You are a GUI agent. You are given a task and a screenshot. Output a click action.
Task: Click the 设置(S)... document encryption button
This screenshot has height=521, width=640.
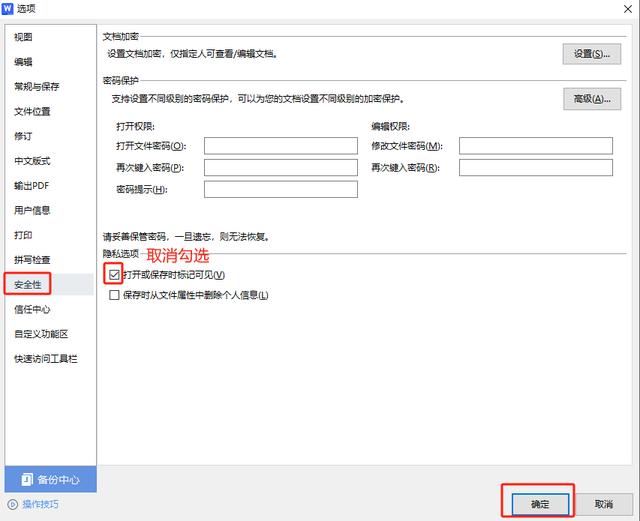tap(591, 53)
